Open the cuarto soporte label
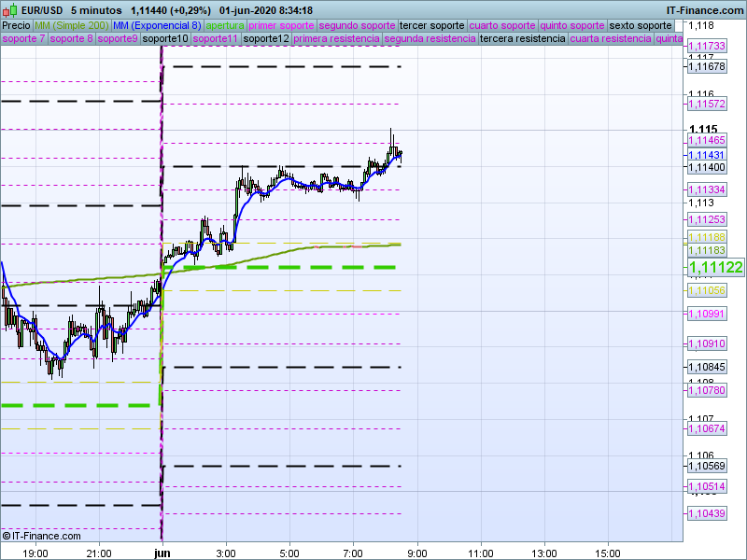747x560 pixels. [502, 26]
